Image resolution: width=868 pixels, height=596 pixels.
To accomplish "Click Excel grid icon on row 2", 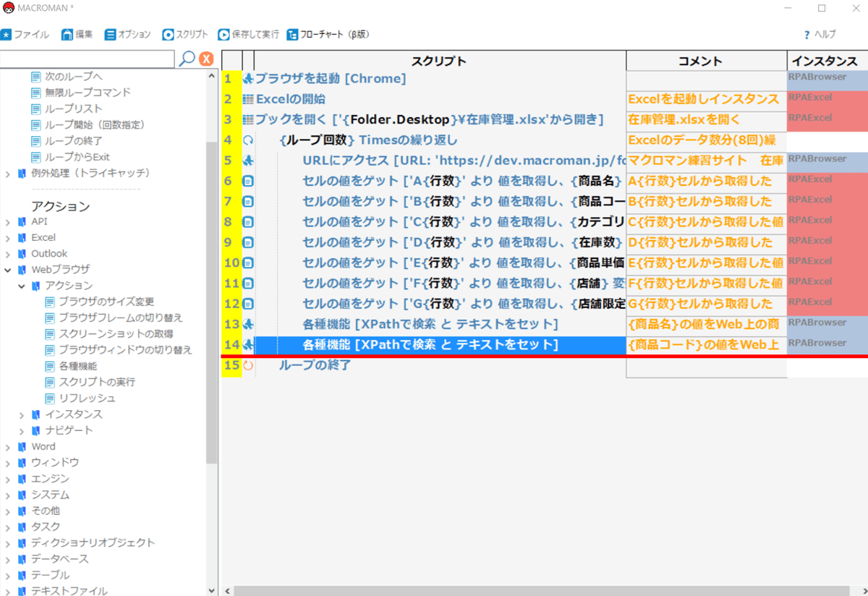I will tap(248, 99).
